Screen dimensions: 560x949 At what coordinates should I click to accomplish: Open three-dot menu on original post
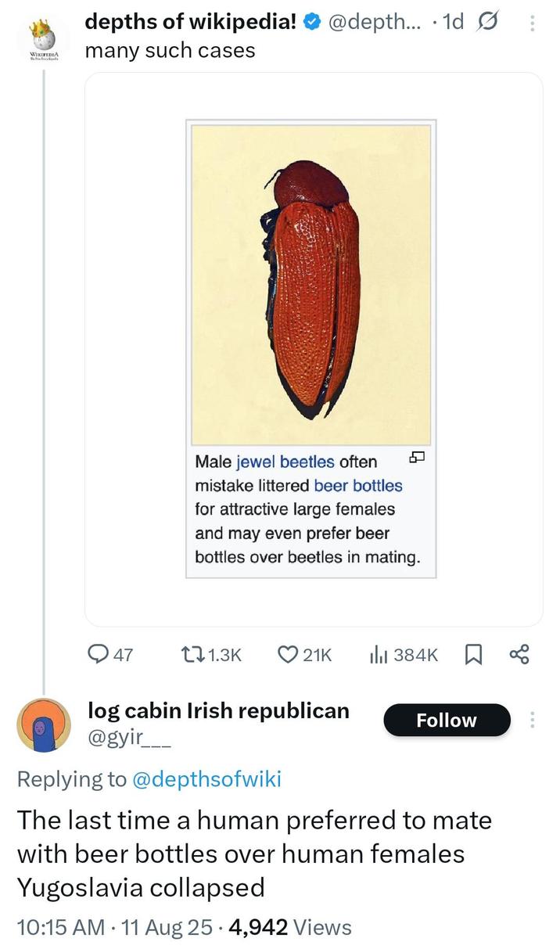coord(533,23)
